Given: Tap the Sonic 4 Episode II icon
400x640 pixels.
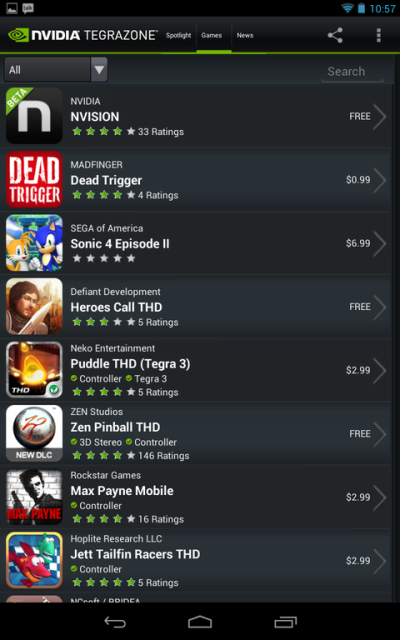Looking at the screenshot, I should coord(34,242).
